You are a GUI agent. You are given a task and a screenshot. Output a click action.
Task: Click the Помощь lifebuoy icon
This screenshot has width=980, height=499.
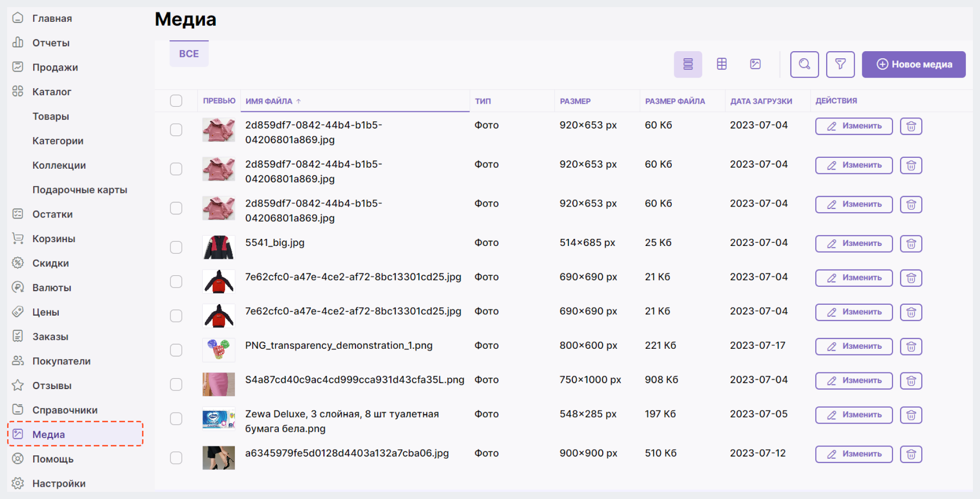pyautogui.click(x=18, y=459)
